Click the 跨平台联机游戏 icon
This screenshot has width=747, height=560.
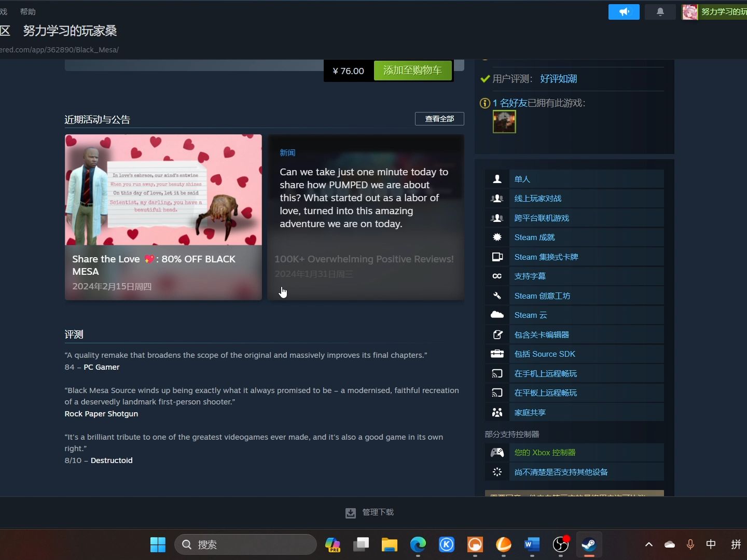click(497, 218)
